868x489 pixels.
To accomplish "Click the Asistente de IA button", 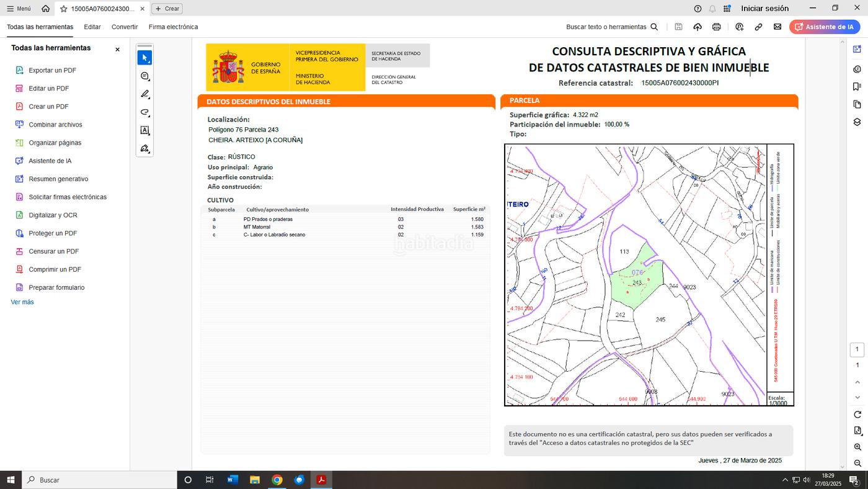I will [824, 27].
